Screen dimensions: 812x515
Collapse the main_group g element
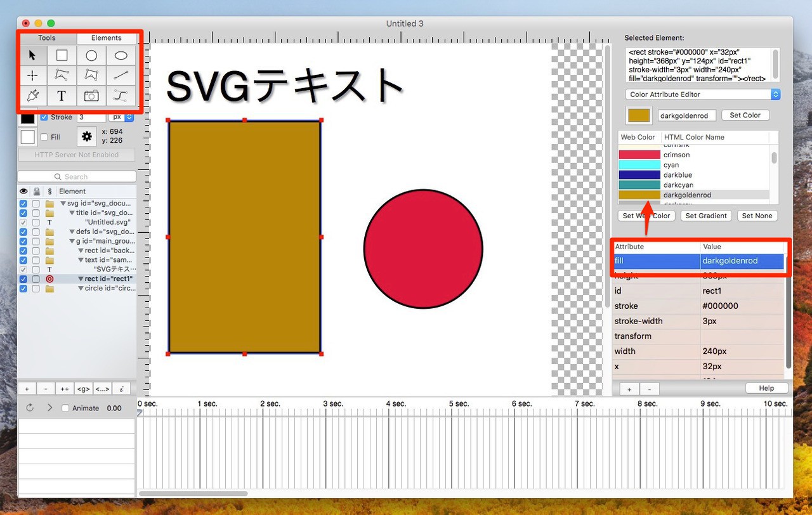pos(72,242)
